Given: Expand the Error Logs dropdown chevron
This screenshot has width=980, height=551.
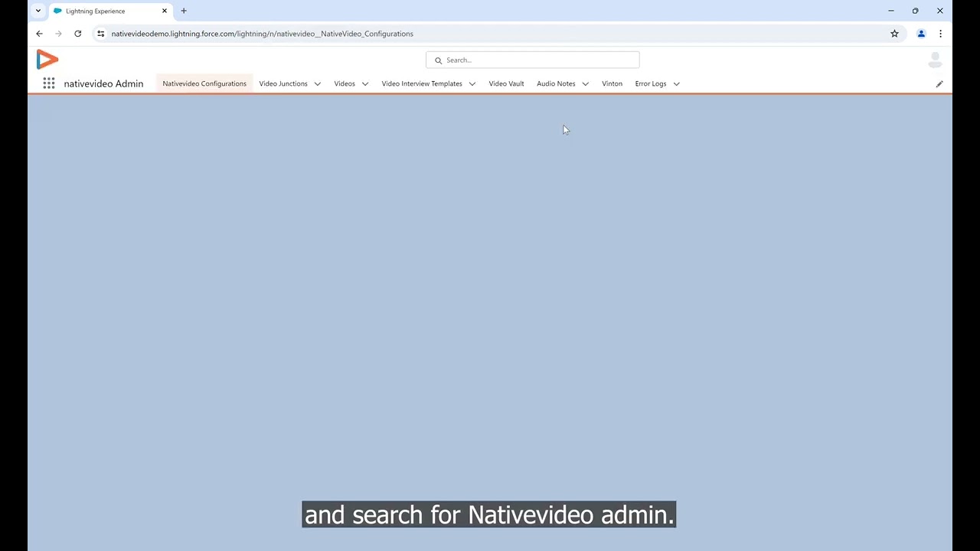Looking at the screenshot, I should [x=677, y=83].
